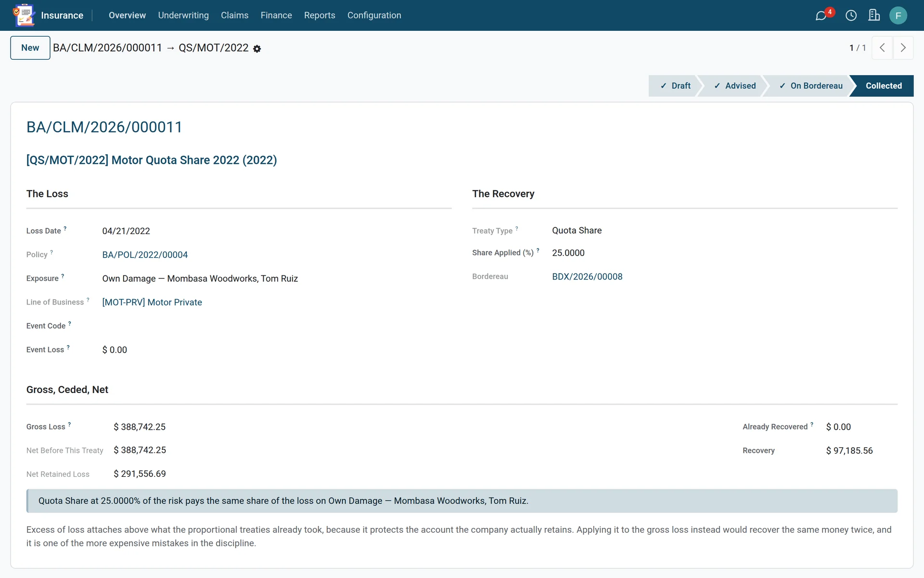Image resolution: width=924 pixels, height=578 pixels.
Task: Open bordereau BDX/2026/00008 link
Action: coord(587,276)
